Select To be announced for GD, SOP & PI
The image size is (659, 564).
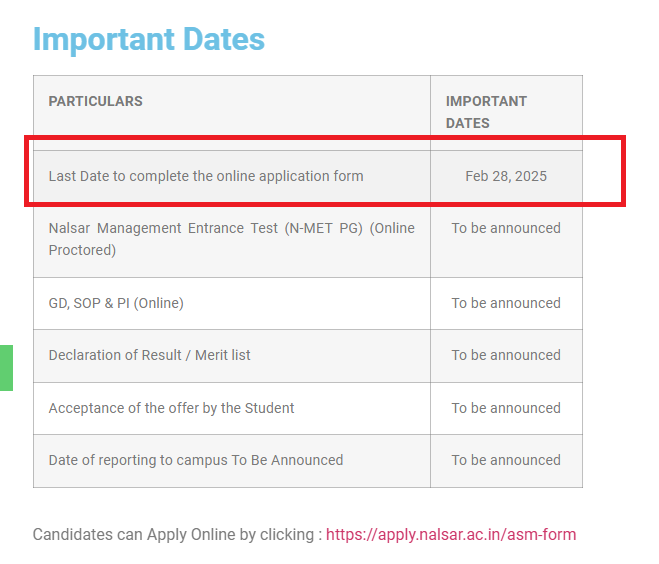coord(506,303)
